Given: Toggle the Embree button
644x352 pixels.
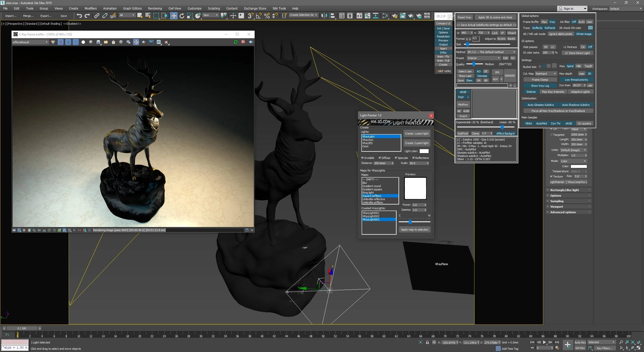Looking at the screenshot, I should click(x=531, y=92).
